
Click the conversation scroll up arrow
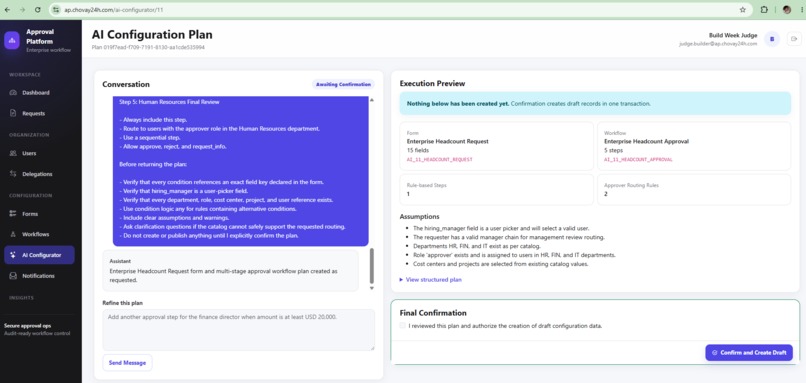(x=372, y=100)
